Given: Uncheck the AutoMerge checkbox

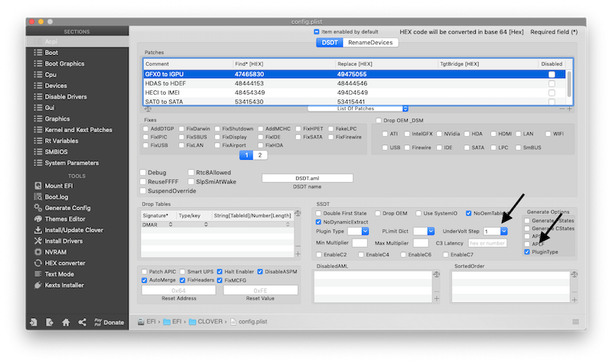Looking at the screenshot, I should [145, 280].
